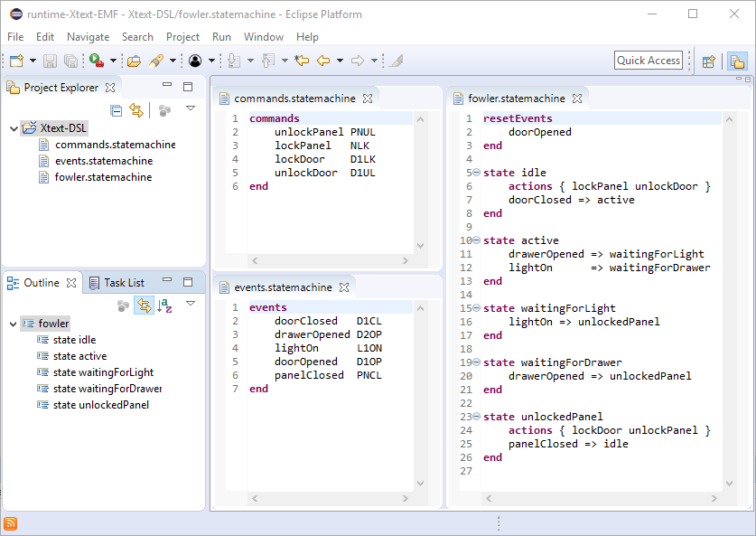Fold the 'state idle' block at line 5
756x536 pixels.
coord(476,173)
